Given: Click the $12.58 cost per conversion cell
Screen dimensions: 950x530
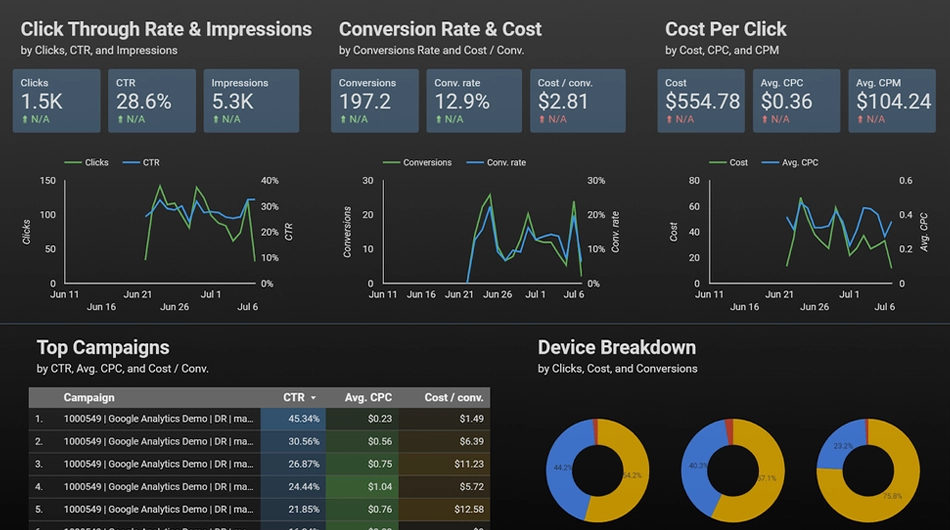Looking at the screenshot, I should click(444, 509).
